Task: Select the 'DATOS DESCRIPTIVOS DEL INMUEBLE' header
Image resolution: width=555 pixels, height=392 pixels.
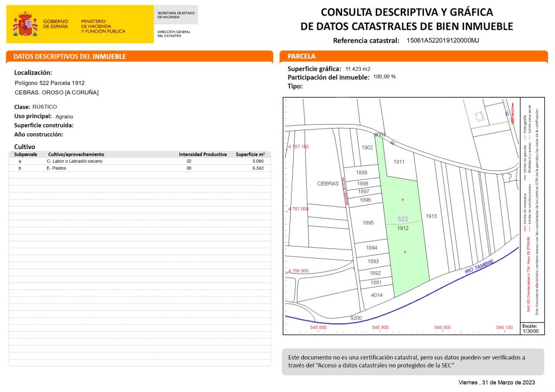Action: click(x=69, y=56)
